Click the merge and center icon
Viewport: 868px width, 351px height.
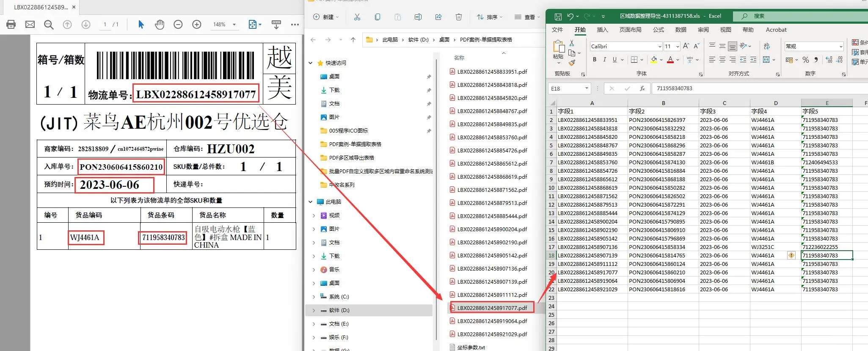click(x=766, y=60)
